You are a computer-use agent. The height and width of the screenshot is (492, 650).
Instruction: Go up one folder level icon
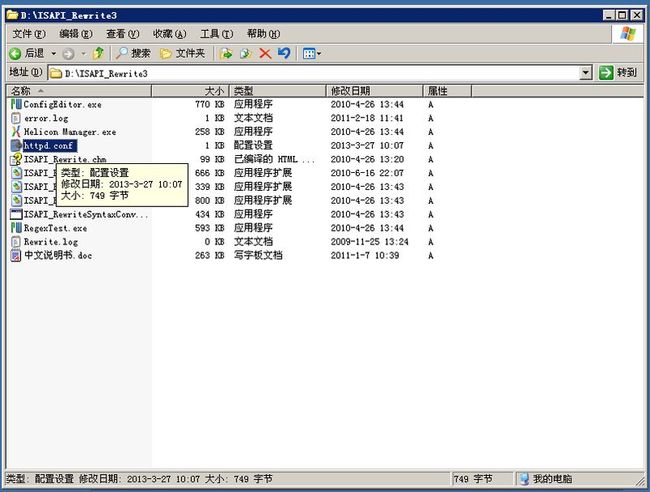[x=99, y=53]
